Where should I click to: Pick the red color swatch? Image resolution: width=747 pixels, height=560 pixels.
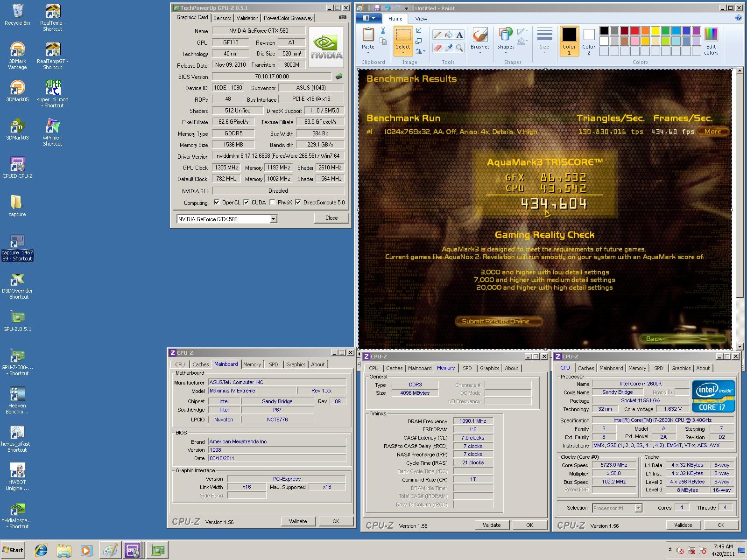[635, 31]
